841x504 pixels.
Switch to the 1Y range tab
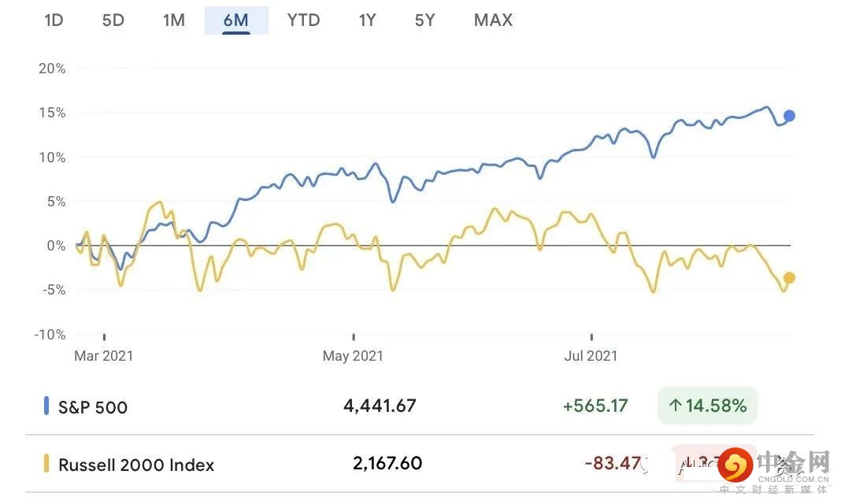367,20
